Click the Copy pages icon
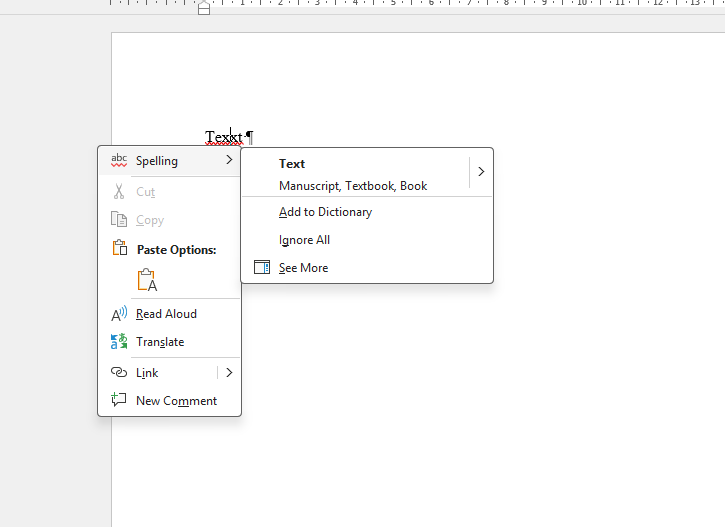This screenshot has width=725, height=527. pyautogui.click(x=119, y=219)
